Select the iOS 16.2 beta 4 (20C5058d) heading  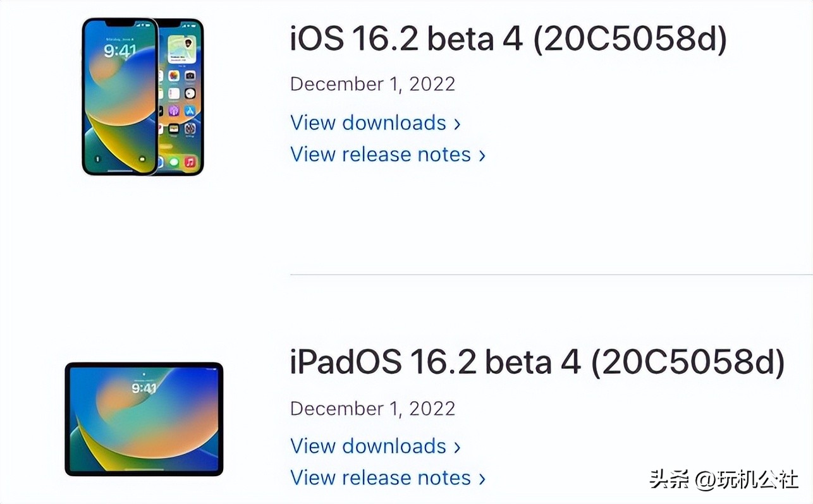507,39
